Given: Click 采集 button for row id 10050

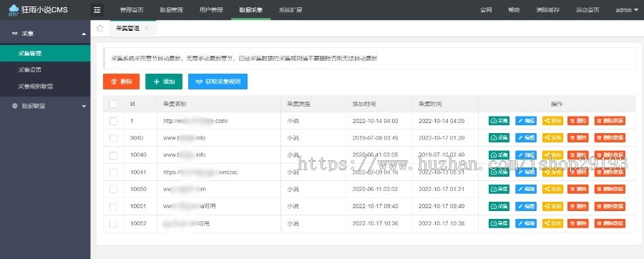Looking at the screenshot, I should click(499, 189).
